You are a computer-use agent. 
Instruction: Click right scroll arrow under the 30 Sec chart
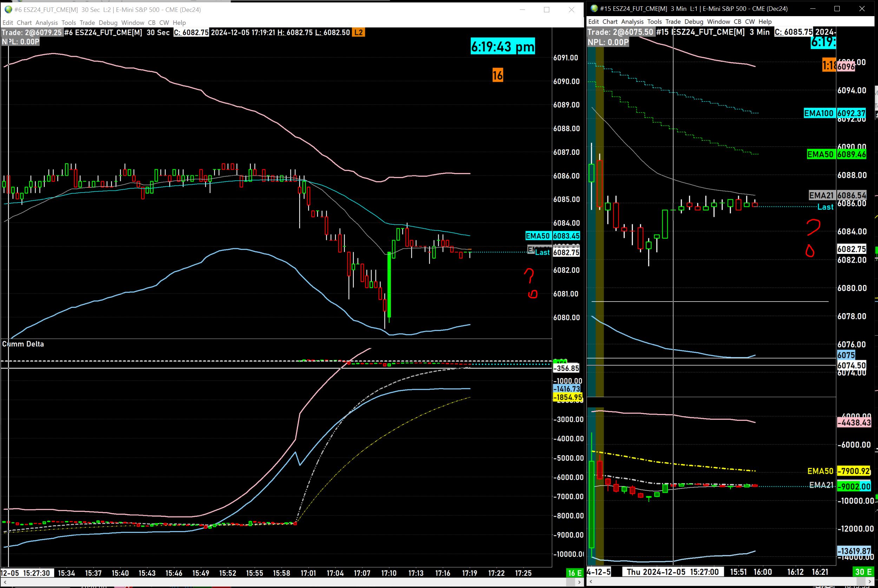(579, 582)
